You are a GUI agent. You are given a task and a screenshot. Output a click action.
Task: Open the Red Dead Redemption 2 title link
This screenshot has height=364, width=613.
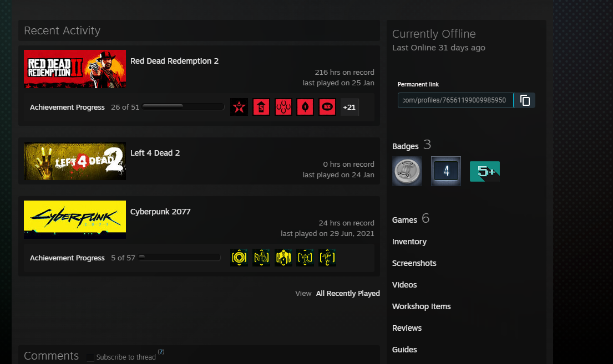click(x=174, y=61)
